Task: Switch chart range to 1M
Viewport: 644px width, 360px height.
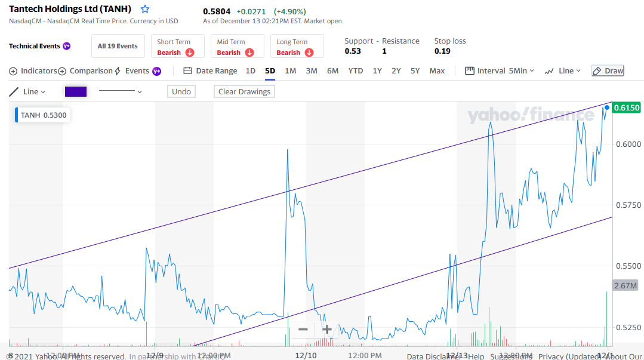Action: coord(291,70)
